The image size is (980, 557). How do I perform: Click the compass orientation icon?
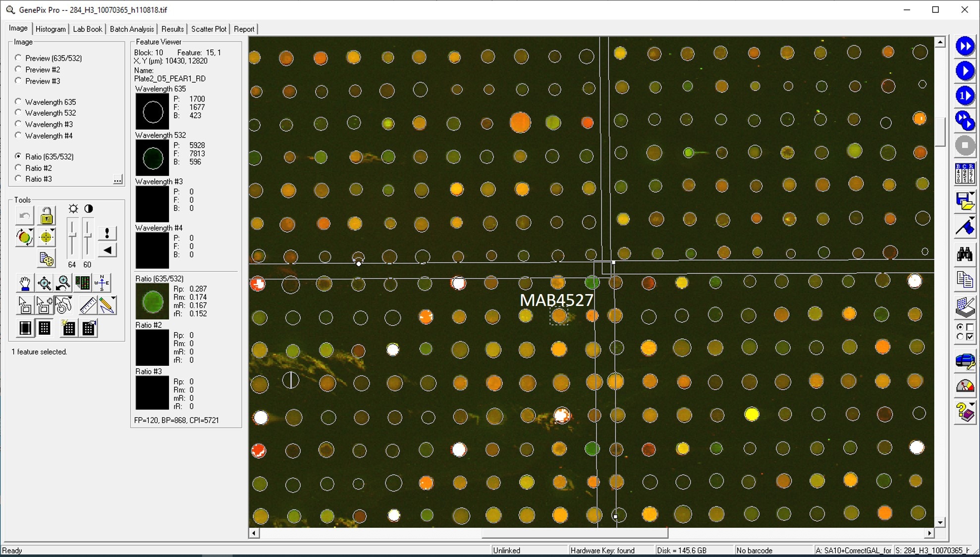pyautogui.click(x=102, y=283)
